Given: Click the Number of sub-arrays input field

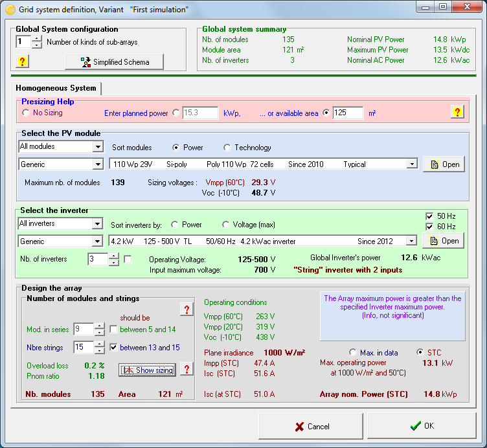Looking at the screenshot, I should click(x=23, y=41).
